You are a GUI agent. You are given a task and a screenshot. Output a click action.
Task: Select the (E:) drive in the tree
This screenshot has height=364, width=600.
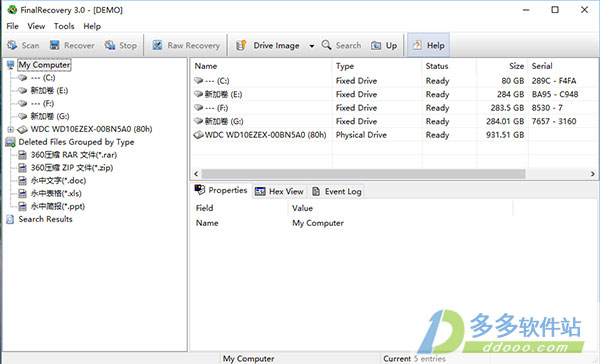[49, 91]
